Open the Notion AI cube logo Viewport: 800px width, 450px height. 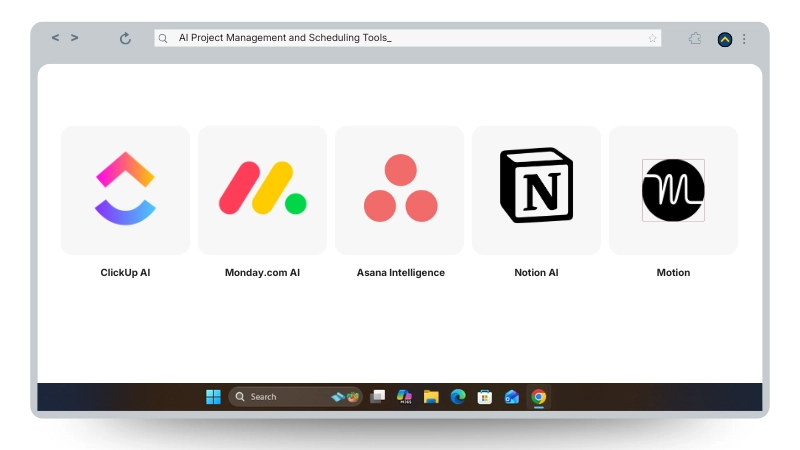536,185
